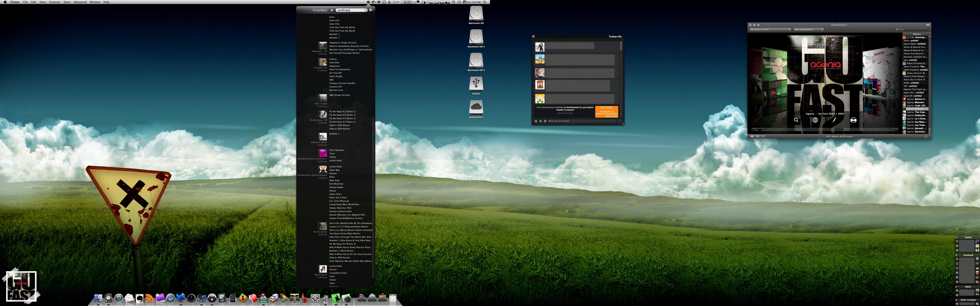
Task: Select the Black Cherry album thumbnail
Action: coord(323,269)
